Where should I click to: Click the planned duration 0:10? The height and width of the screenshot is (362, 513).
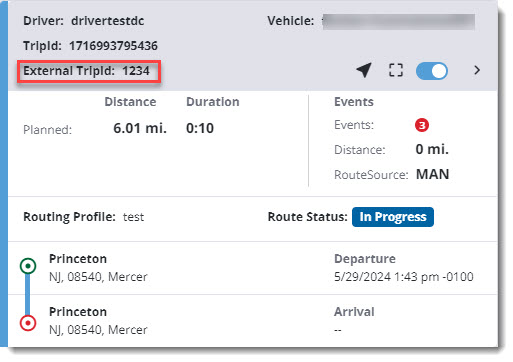[x=200, y=128]
